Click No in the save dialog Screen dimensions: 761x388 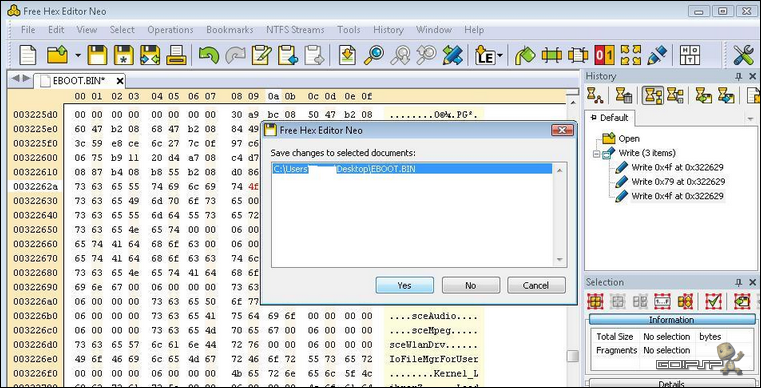(470, 286)
